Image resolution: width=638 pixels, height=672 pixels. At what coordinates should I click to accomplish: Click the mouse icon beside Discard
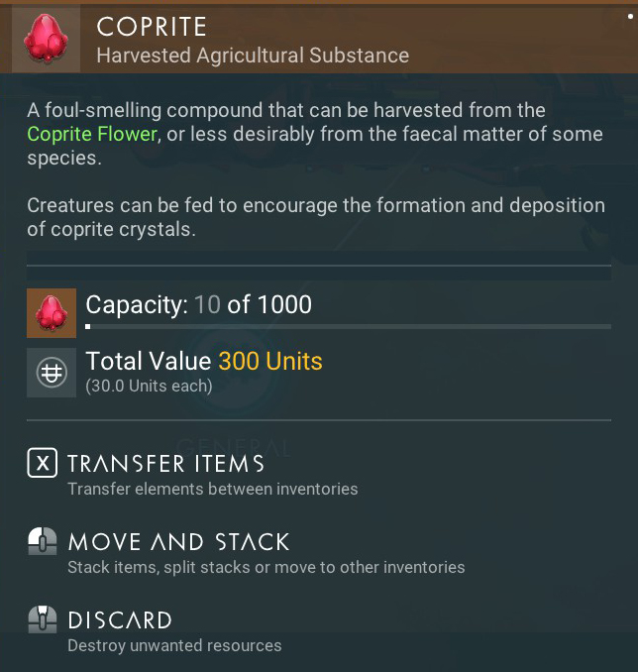point(43,620)
